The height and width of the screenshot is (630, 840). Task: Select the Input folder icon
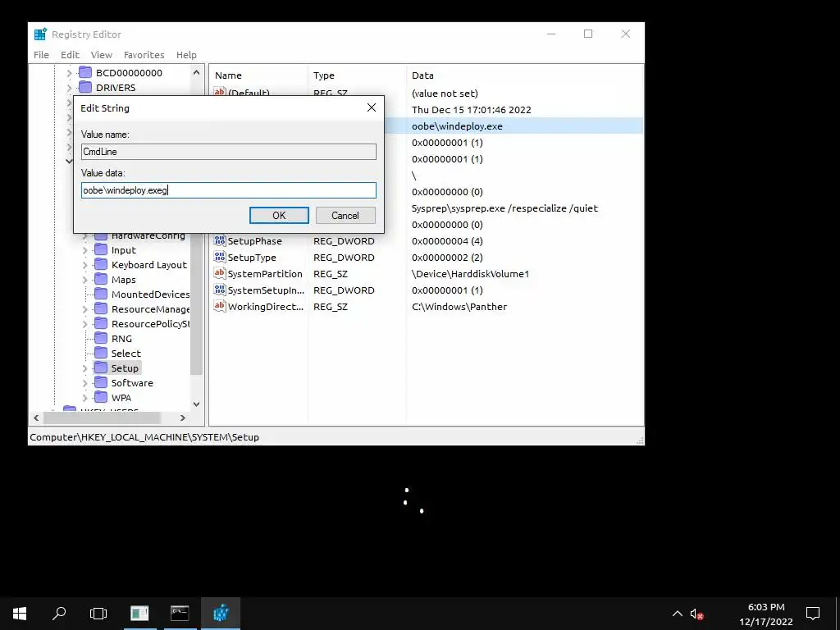[101, 249]
